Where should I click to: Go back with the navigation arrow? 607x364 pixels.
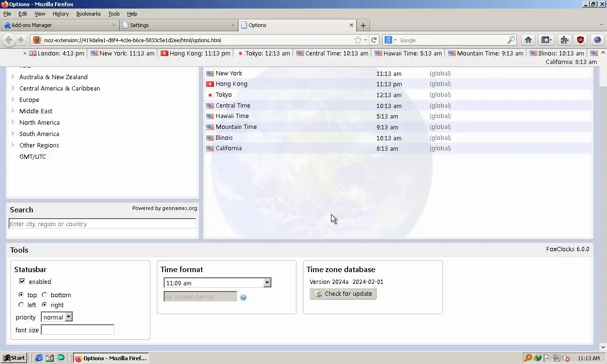[x=9, y=40]
